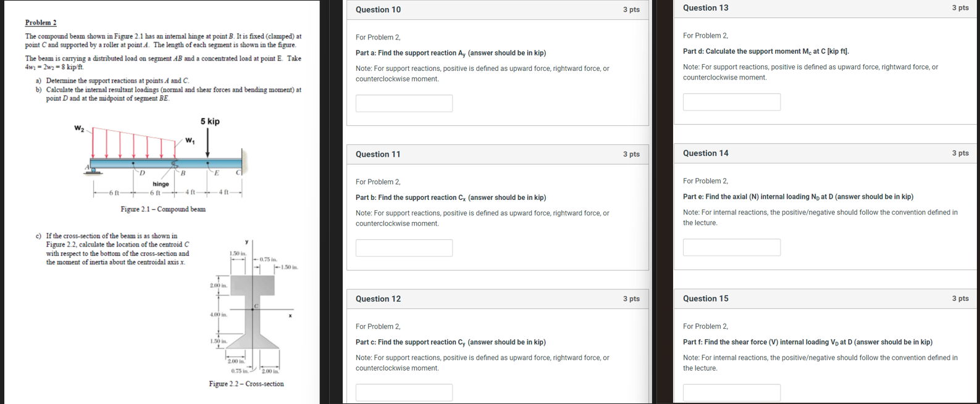Focus the answer box under Question 11
Viewport: 980px width, 404px height.
click(x=404, y=248)
